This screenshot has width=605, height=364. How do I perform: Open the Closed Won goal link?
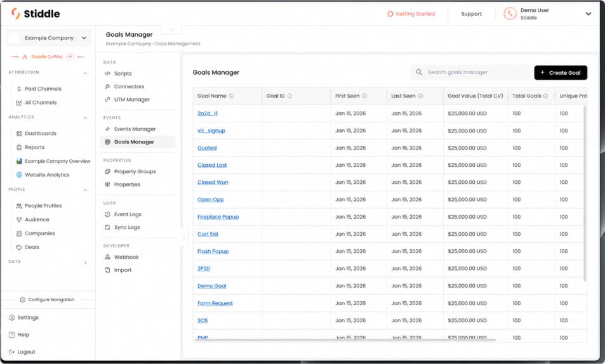point(213,183)
